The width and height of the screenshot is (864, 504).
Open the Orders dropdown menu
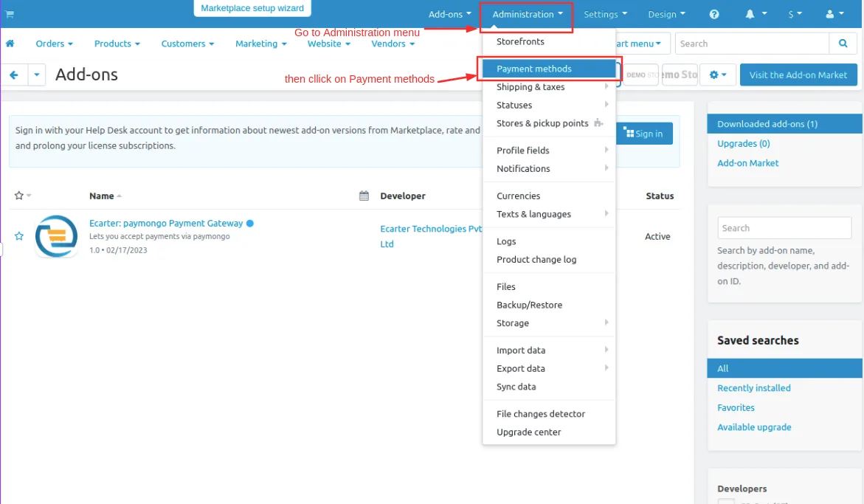(54, 44)
